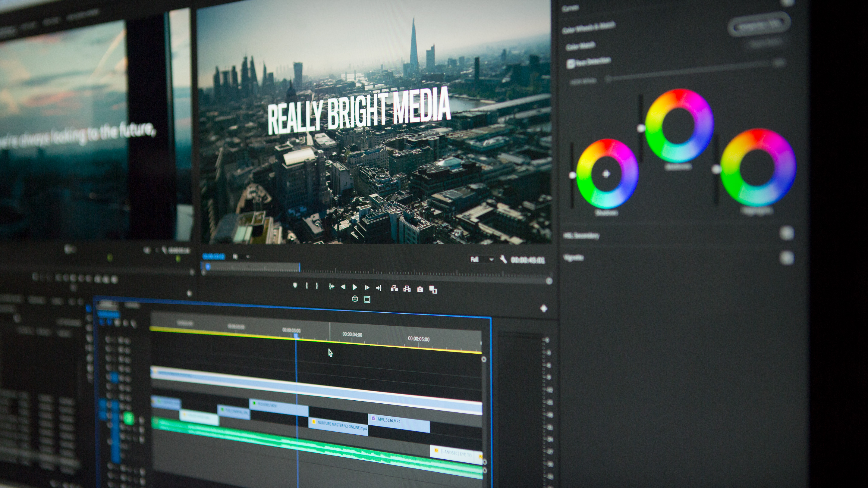Image resolution: width=868 pixels, height=488 pixels.
Task: Click the Extract edit icon
Action: point(407,289)
